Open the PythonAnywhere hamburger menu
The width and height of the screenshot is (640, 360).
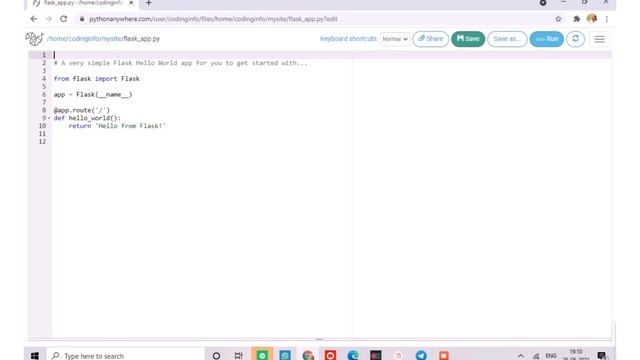[600, 39]
